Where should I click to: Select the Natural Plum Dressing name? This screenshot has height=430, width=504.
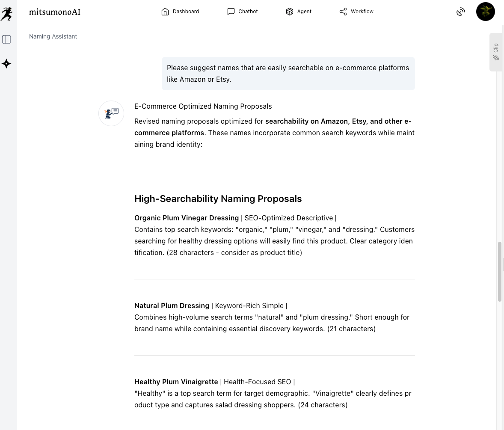(x=172, y=305)
